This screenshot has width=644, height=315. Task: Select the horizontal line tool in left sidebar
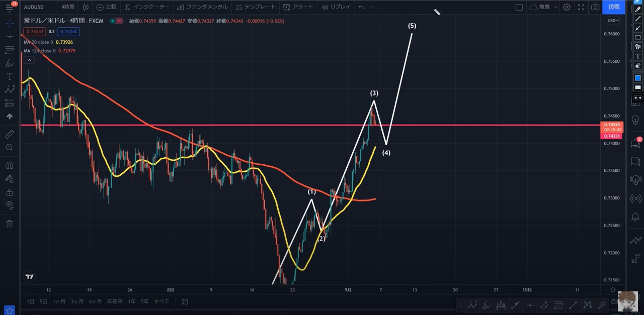[x=9, y=37]
